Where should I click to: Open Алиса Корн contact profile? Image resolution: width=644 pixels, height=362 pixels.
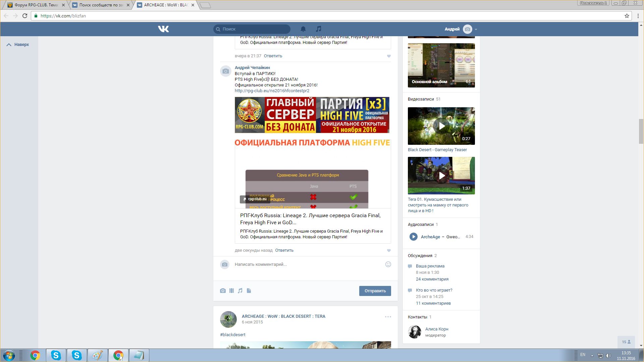pyautogui.click(x=437, y=329)
